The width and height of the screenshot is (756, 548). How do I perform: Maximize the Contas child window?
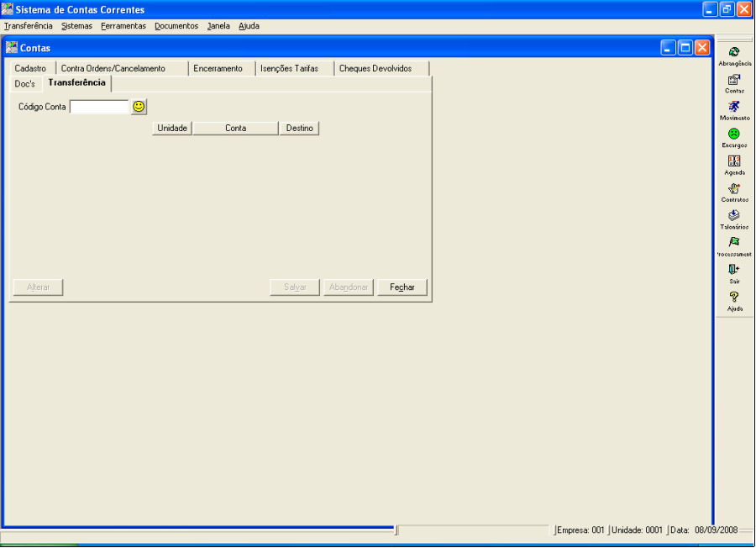point(685,47)
